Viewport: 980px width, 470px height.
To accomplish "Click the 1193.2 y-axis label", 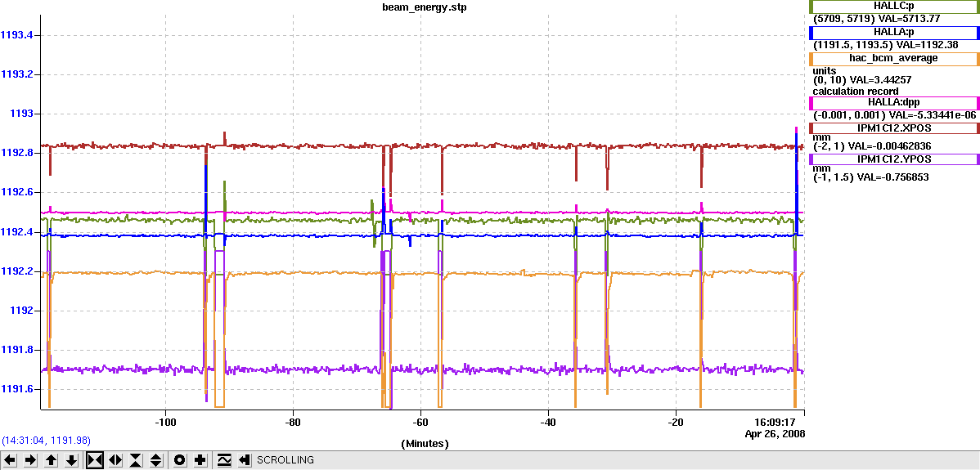I will 17,74.
